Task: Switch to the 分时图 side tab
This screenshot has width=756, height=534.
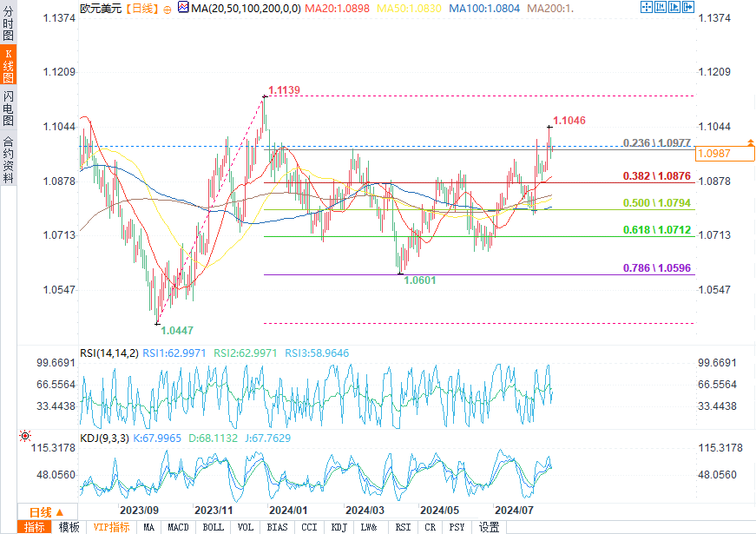Action: [8, 23]
